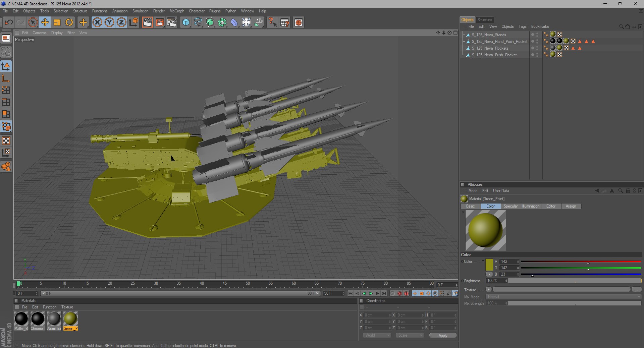Click the Undo arrow icon
Viewport: 644px width, 348px height.
coord(9,22)
